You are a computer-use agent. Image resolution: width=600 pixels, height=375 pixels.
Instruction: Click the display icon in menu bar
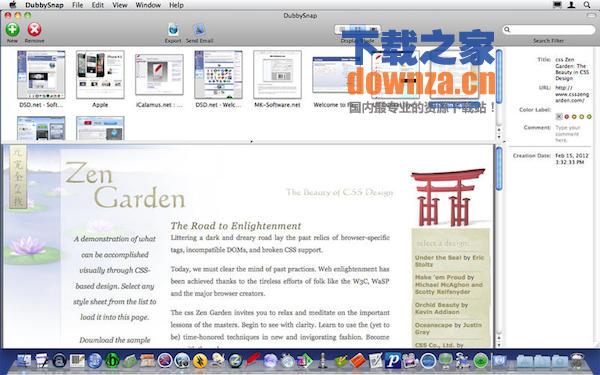(x=557, y=5)
